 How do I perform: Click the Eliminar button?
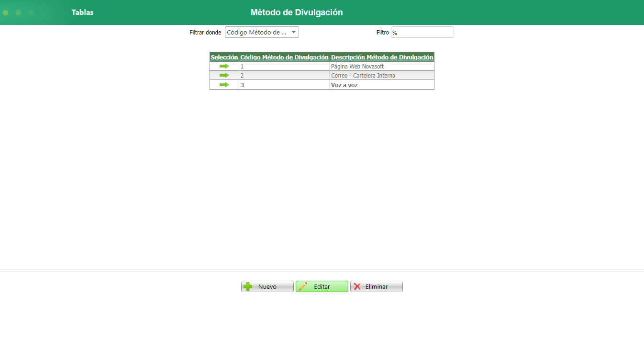point(377,286)
